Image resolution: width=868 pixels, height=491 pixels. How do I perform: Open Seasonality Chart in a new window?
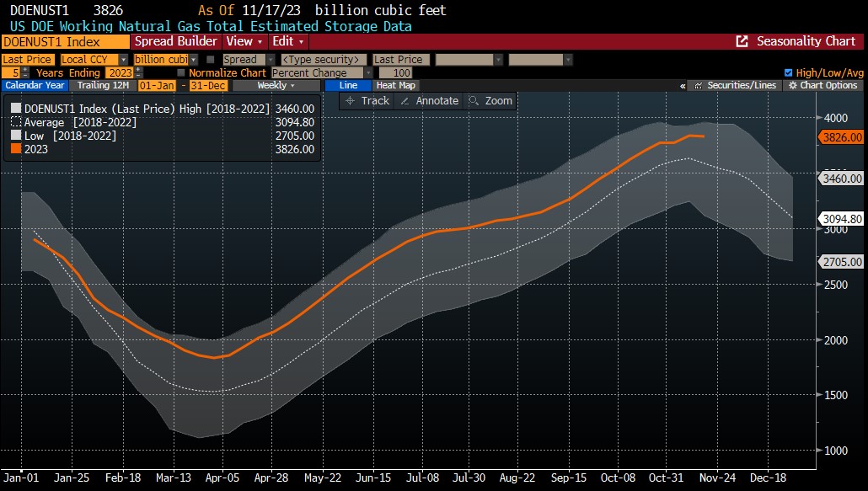tap(742, 41)
